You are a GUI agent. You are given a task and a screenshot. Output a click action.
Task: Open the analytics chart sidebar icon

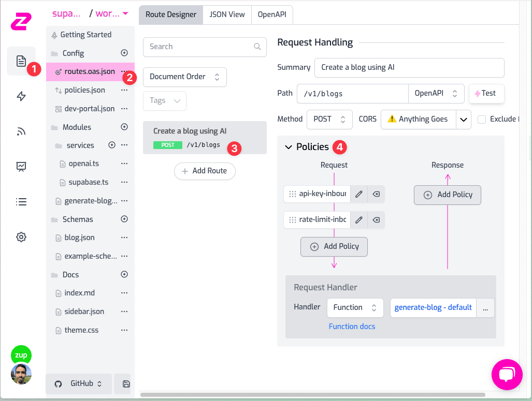click(21, 167)
